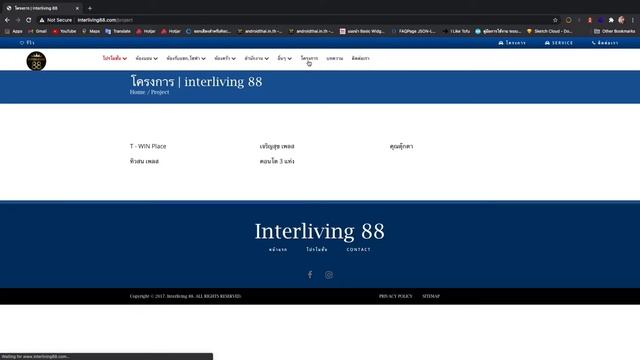This screenshot has width=640, height=360.
Task: Expand the sixth short navigation dropdown
Action: pos(284,58)
